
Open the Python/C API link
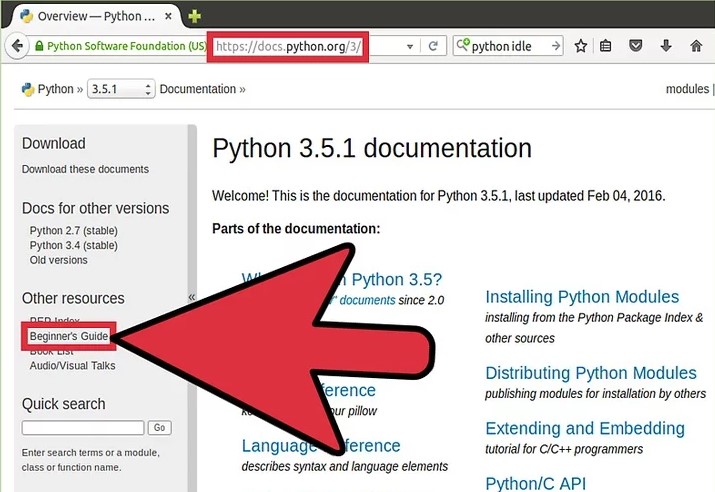536,483
